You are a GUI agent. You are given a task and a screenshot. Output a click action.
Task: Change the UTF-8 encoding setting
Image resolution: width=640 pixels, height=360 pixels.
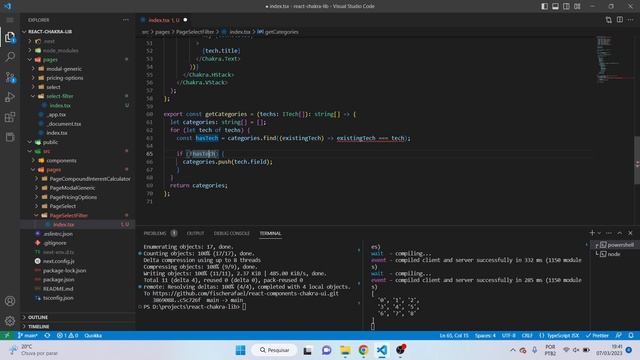click(509, 336)
